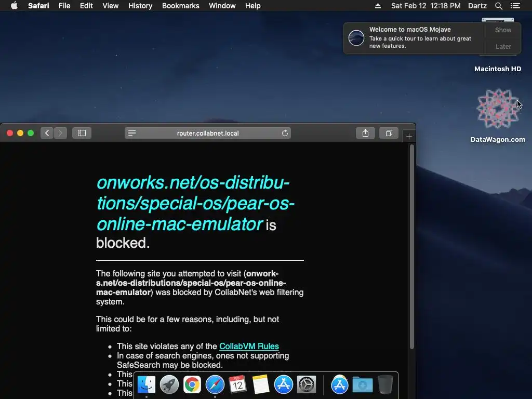The height and width of the screenshot is (399, 532).
Task: Open Calendar from the Dock
Action: coord(237,385)
